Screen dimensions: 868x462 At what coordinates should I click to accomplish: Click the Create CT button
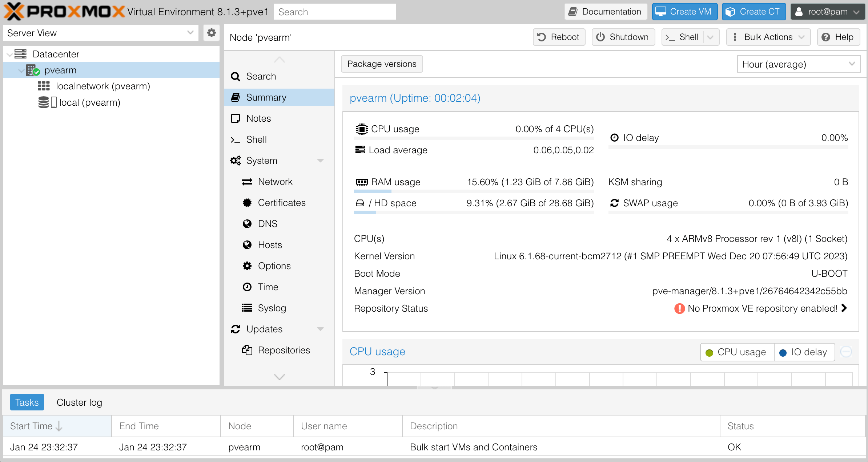(754, 12)
